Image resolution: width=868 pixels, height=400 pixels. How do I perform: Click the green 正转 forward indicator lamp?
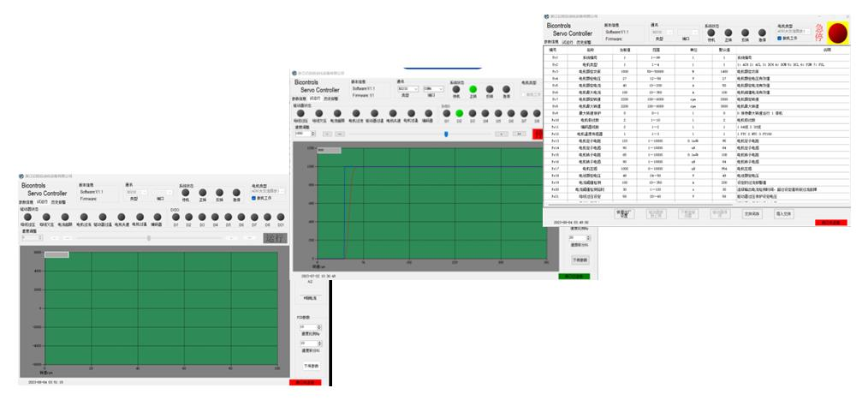(x=473, y=89)
